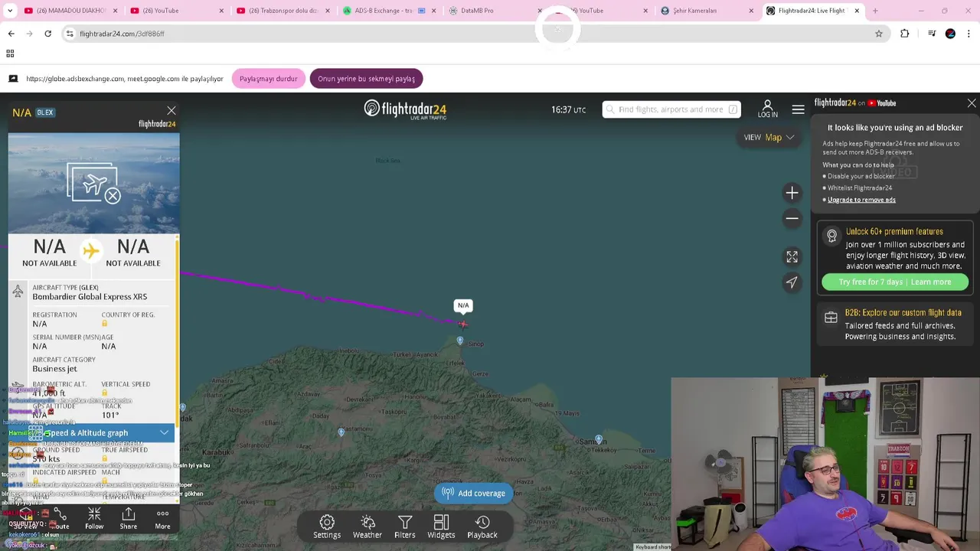The image size is (980, 551).
Task: Click the Sinop airport pin
Action: pyautogui.click(x=460, y=341)
